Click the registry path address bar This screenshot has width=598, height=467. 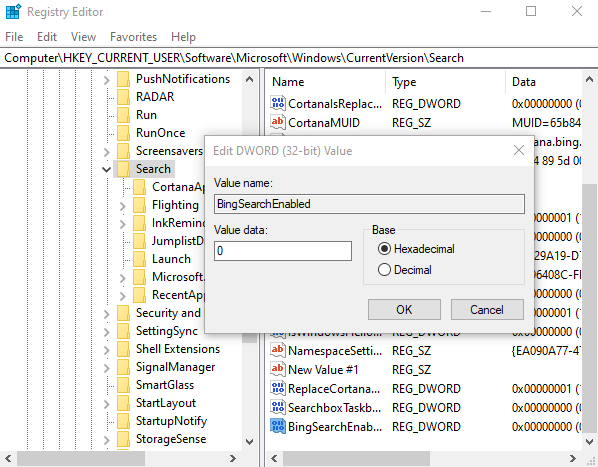point(299,58)
